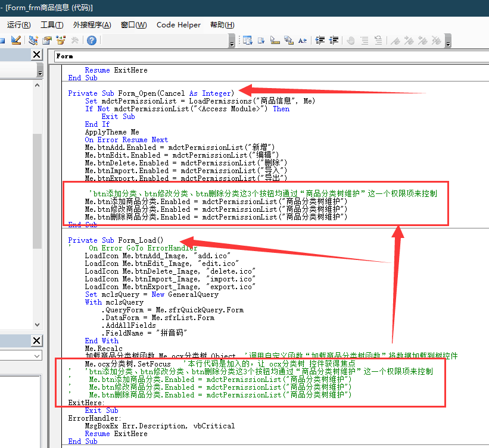Click the "Me.ocx分类树.SetFocus" code line
The height and width of the screenshot is (448, 489).
click(x=128, y=364)
